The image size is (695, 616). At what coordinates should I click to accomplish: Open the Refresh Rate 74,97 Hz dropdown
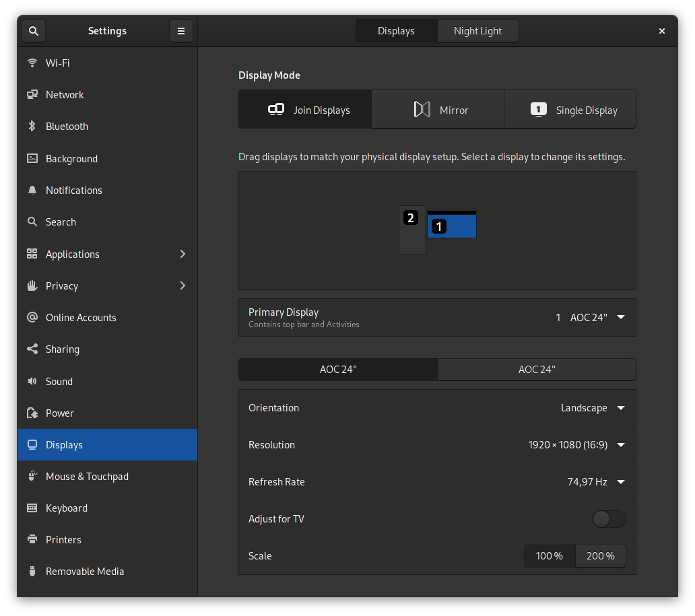pyautogui.click(x=438, y=482)
